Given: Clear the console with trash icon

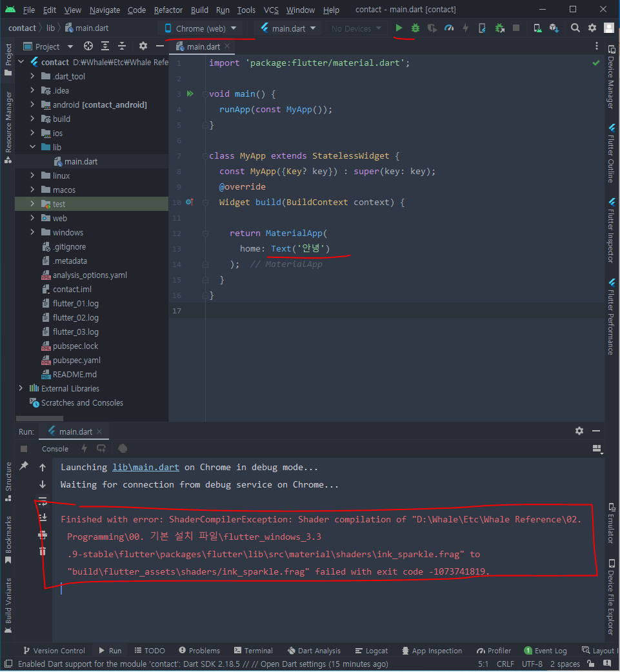Looking at the screenshot, I should (43, 551).
